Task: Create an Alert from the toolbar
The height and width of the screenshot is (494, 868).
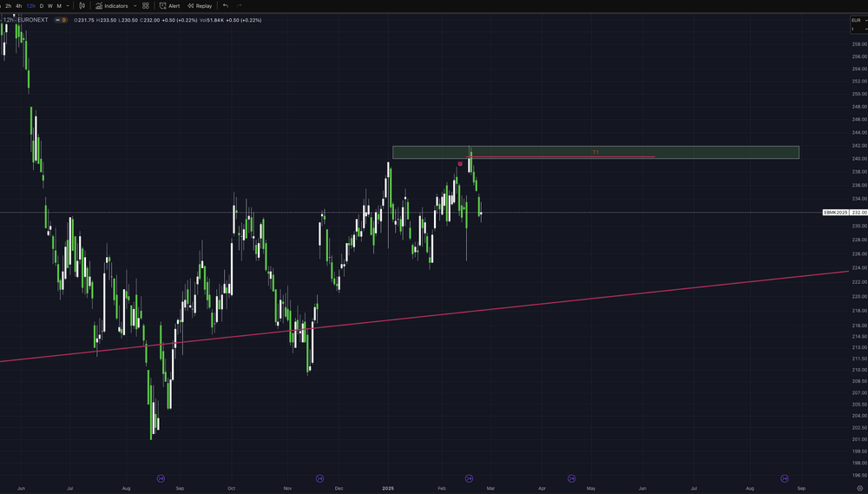Action: [170, 6]
